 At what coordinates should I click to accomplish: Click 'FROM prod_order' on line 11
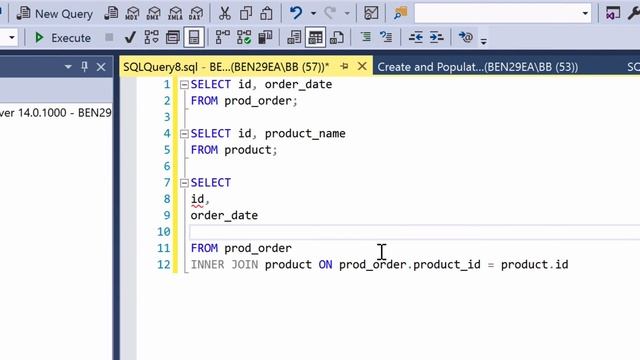pos(241,248)
